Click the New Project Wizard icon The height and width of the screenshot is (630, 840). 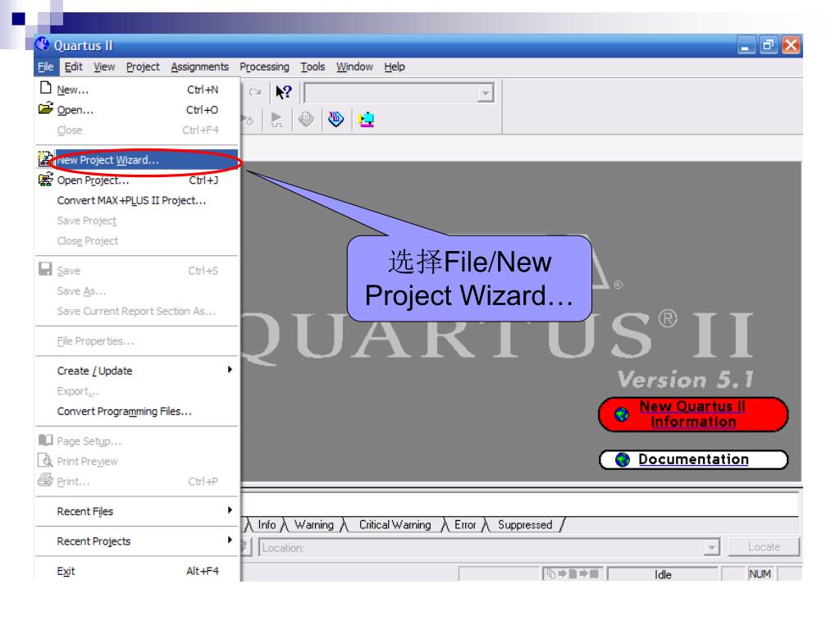point(45,158)
